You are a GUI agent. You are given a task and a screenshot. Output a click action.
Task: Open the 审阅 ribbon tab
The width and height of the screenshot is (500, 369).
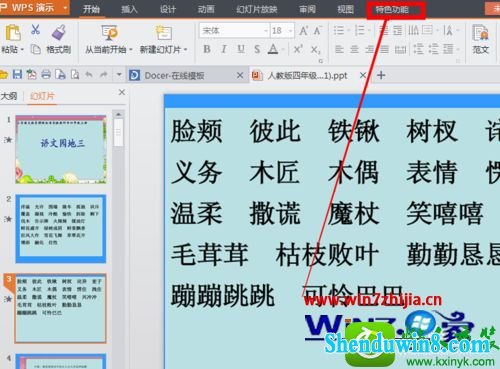[x=307, y=9]
